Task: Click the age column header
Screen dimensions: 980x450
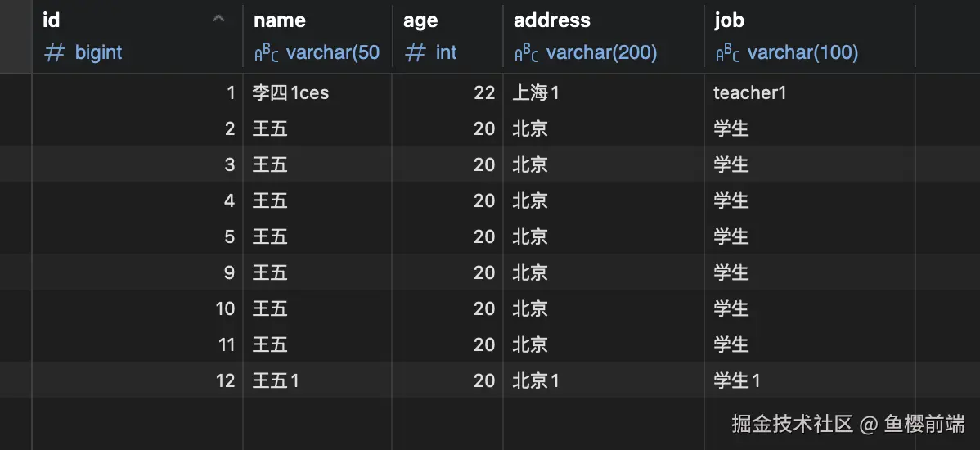Action: click(x=420, y=20)
